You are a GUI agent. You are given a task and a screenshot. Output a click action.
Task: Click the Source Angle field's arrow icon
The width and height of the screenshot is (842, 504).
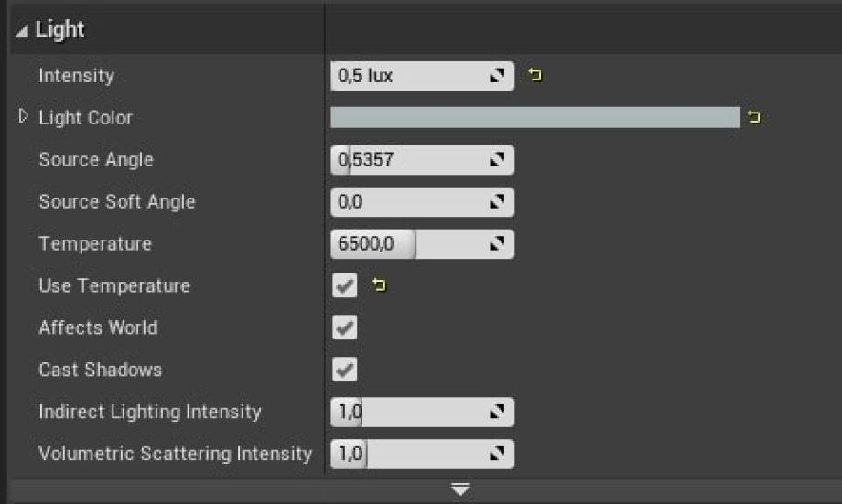coord(498,160)
